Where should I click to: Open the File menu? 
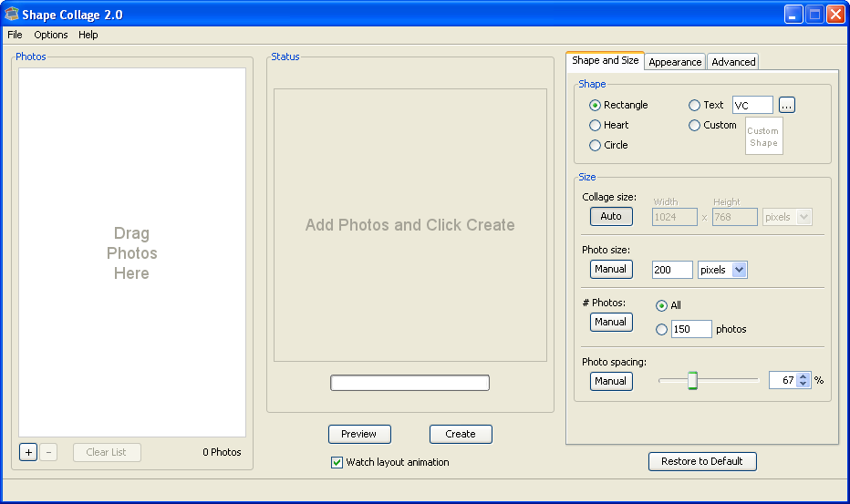point(15,35)
